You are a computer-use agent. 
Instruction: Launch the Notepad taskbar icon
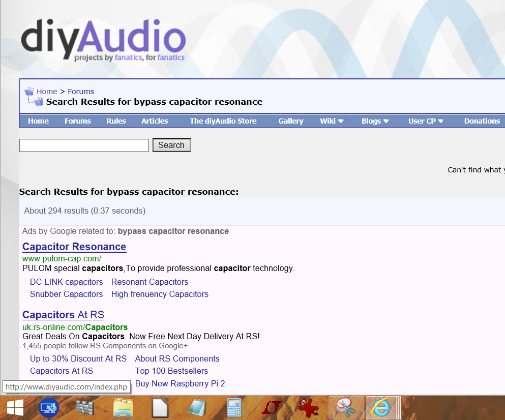197,408
